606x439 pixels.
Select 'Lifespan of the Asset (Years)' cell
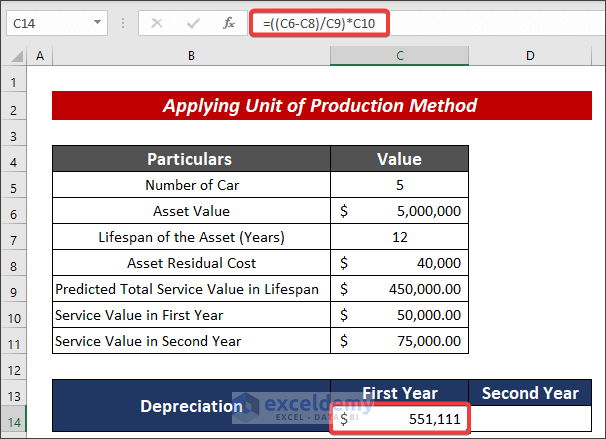point(191,237)
